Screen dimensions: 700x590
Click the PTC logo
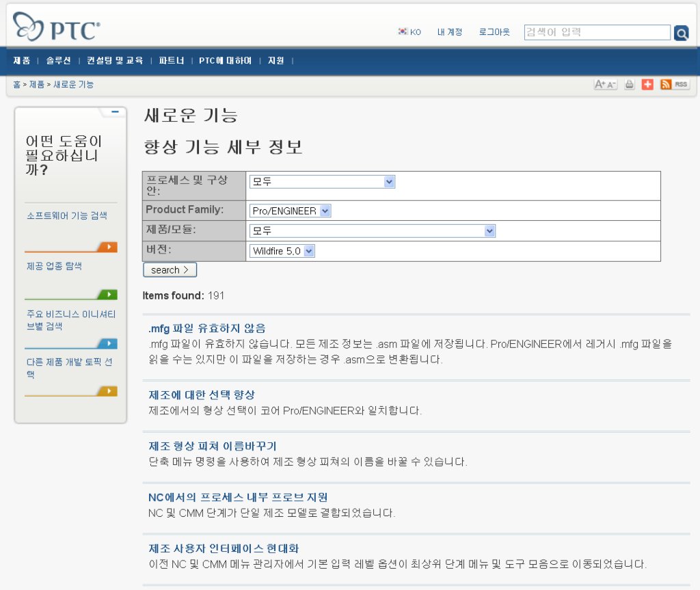tap(56, 27)
